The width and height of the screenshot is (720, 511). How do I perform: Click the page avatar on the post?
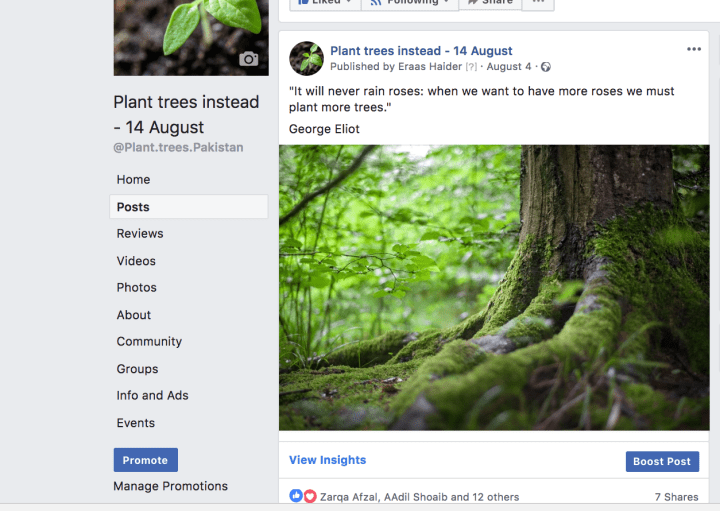306,58
